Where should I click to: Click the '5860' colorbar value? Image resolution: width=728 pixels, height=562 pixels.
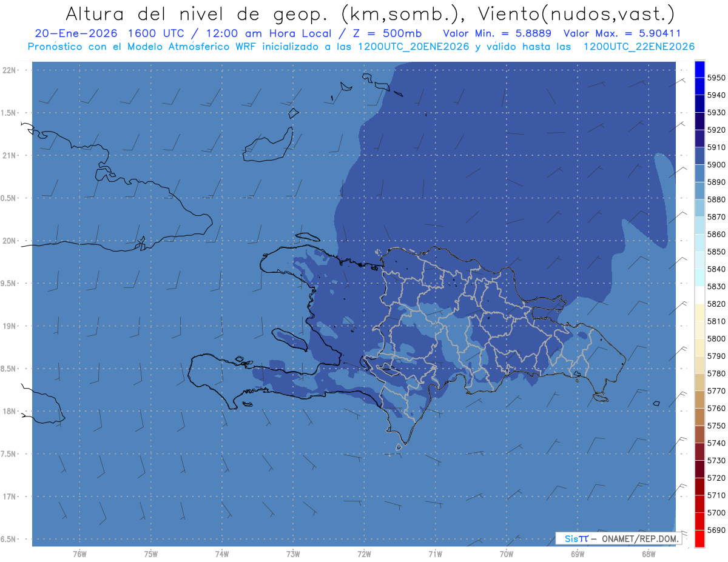716,234
